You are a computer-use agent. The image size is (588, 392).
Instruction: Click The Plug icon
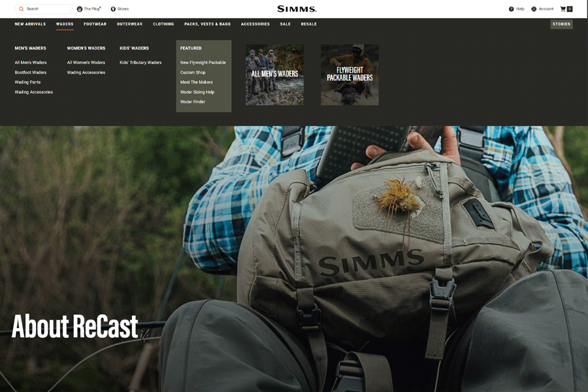[80, 9]
